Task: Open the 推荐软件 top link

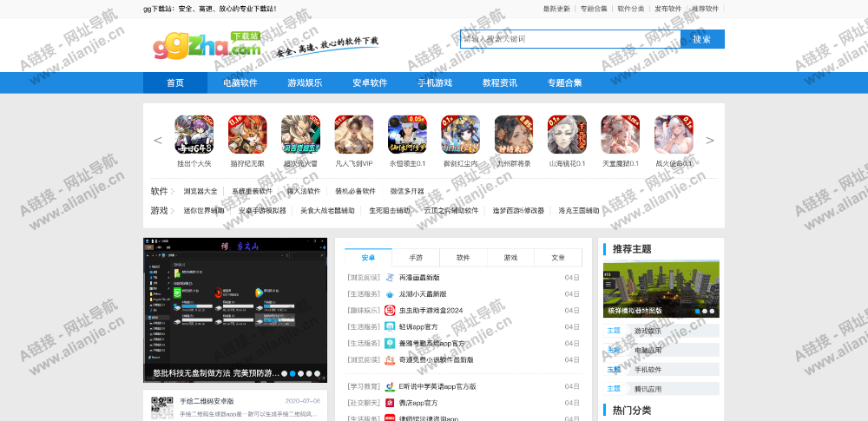Action: [705, 9]
